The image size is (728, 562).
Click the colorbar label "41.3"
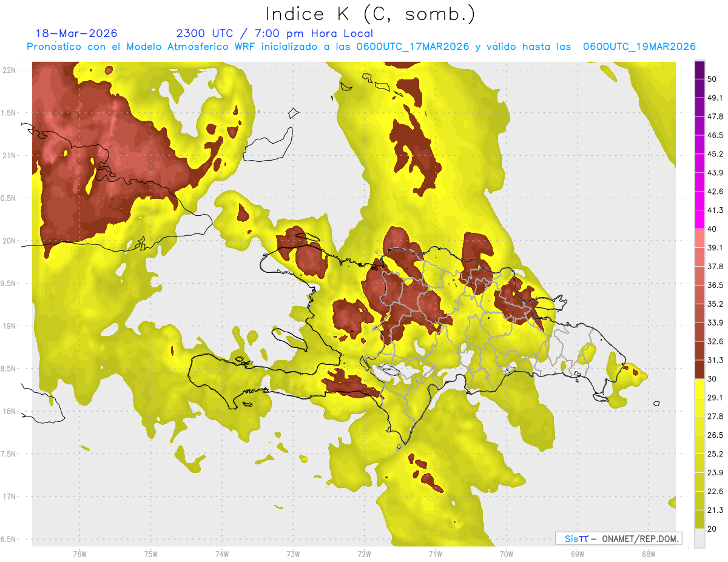tap(715, 210)
